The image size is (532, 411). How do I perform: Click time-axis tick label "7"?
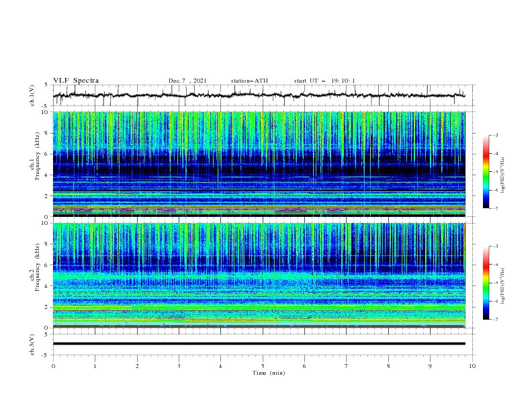point(347,366)
